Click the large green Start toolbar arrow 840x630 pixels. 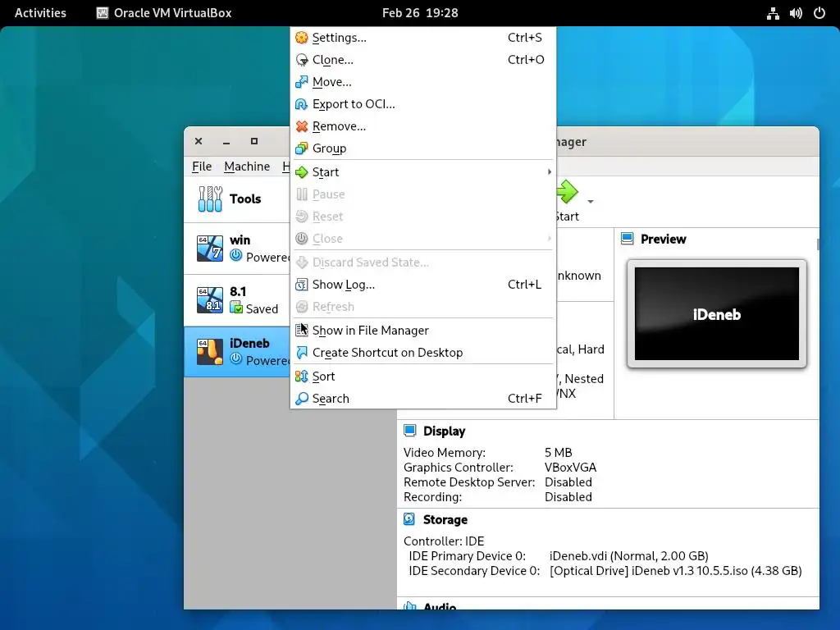tap(567, 192)
